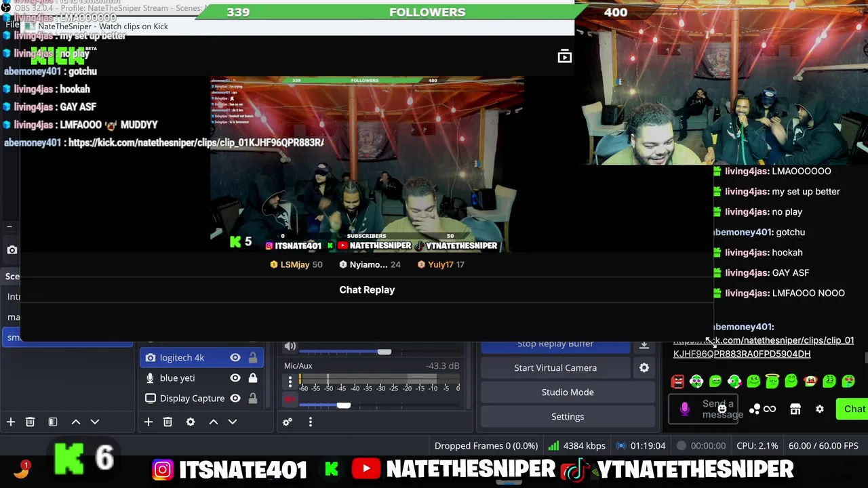Open the audio mixer three-dots menu in the toolbar
This screenshot has height=488, width=868.
[311, 422]
